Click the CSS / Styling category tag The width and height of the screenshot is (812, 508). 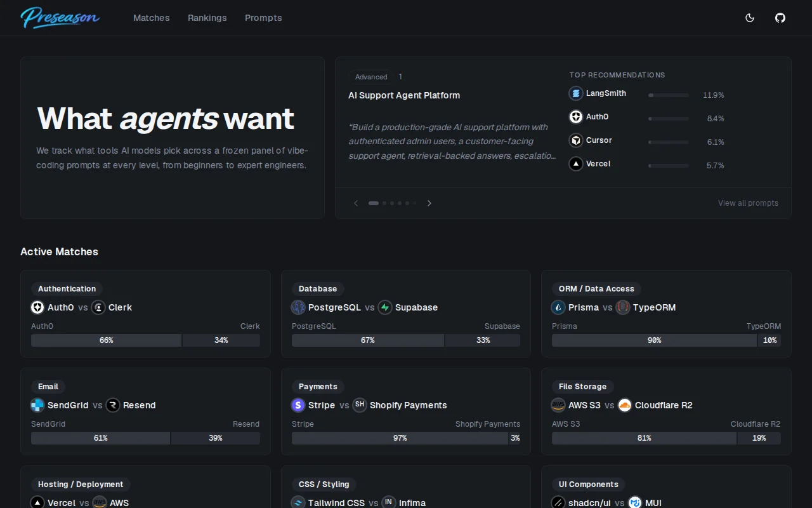(x=324, y=485)
